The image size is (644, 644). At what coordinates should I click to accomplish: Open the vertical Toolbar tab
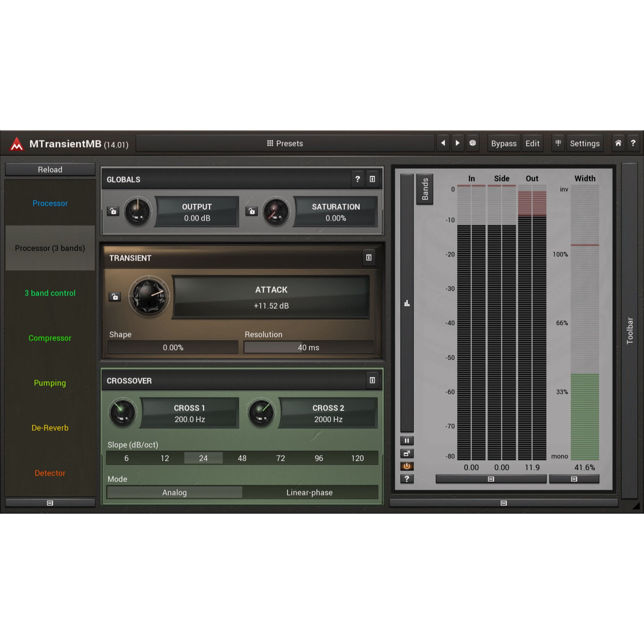tap(629, 331)
